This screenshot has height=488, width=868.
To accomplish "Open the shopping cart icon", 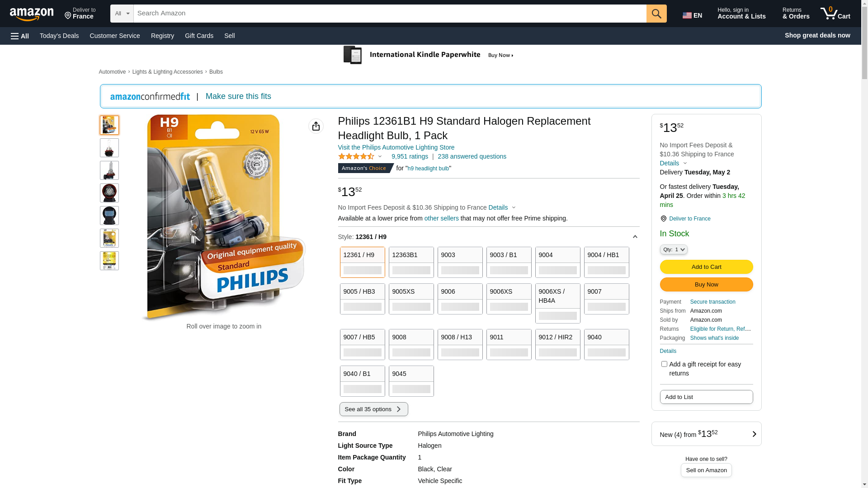I will point(835,14).
